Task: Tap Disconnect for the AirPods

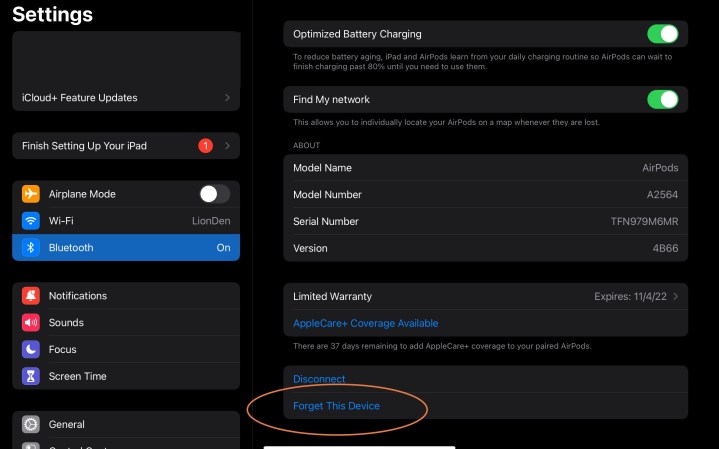Action: [x=319, y=379]
